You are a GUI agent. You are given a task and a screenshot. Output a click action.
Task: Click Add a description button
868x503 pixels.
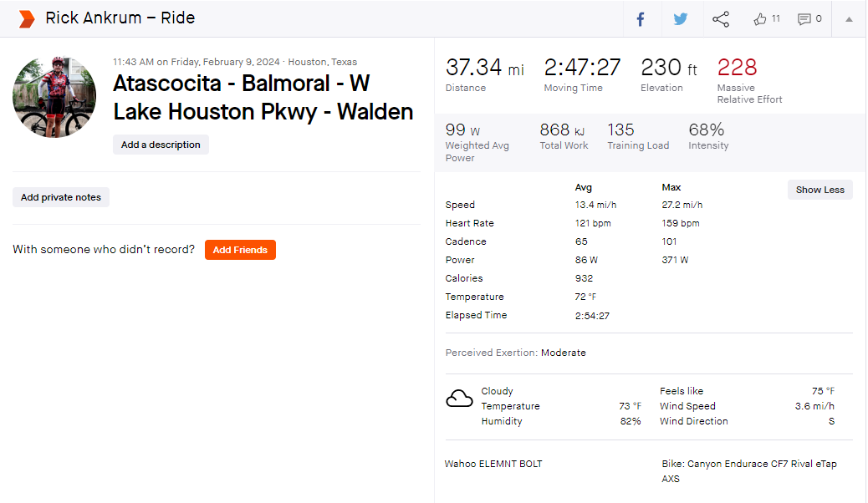pyautogui.click(x=161, y=145)
